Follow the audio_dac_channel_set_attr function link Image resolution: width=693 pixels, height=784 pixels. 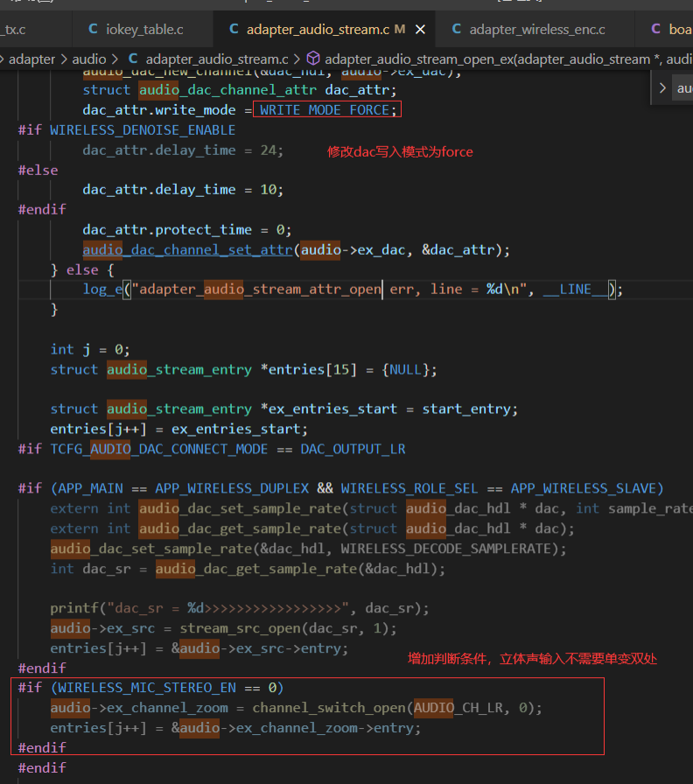[187, 249]
